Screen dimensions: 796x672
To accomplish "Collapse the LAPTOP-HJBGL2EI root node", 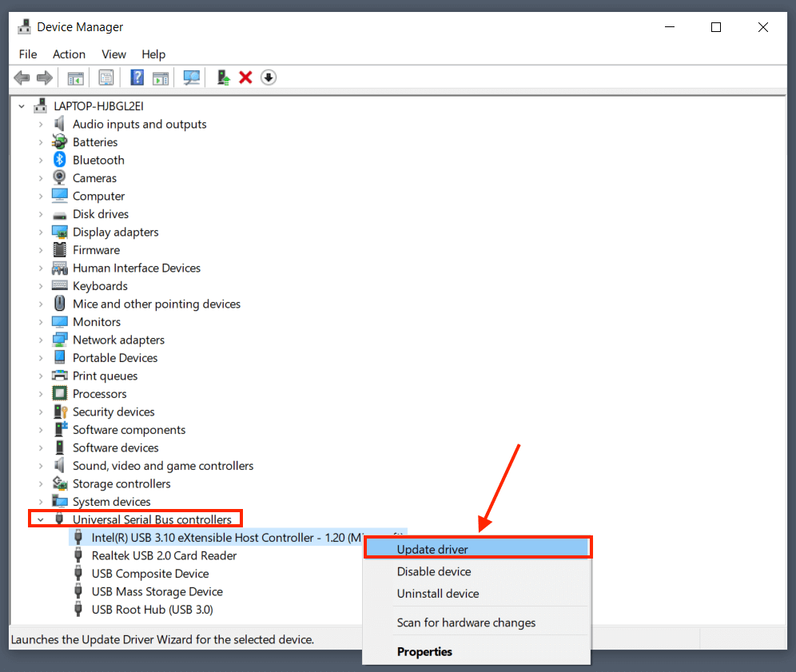I will 22,106.
